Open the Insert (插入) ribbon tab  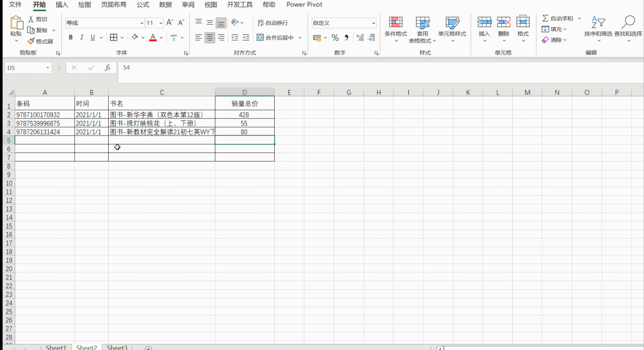click(62, 5)
